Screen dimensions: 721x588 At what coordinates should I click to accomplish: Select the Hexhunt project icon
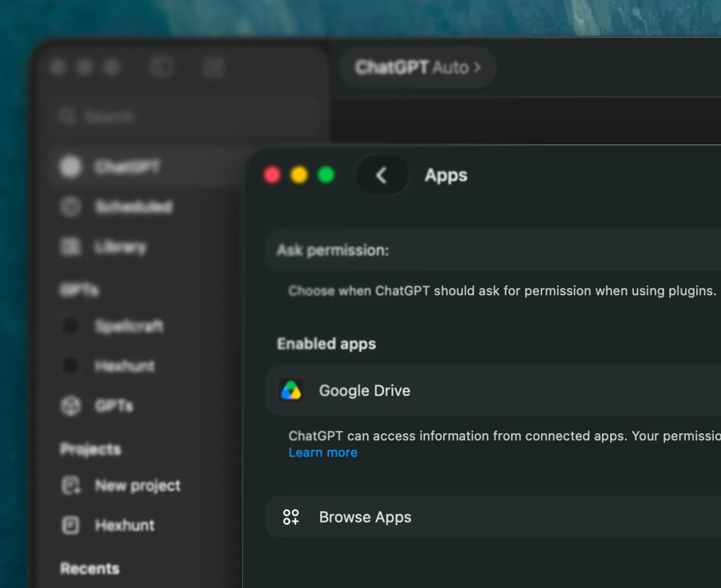click(71, 525)
